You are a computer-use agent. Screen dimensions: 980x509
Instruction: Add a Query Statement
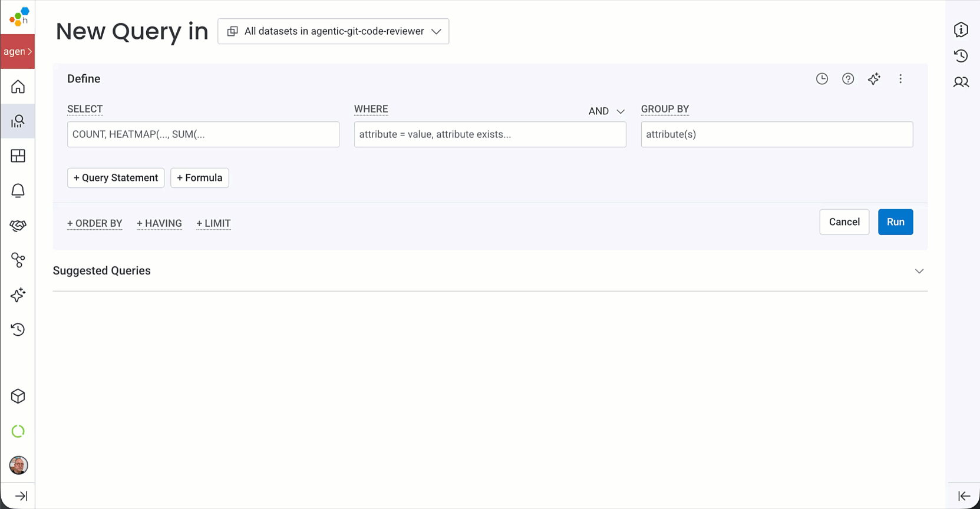116,178
